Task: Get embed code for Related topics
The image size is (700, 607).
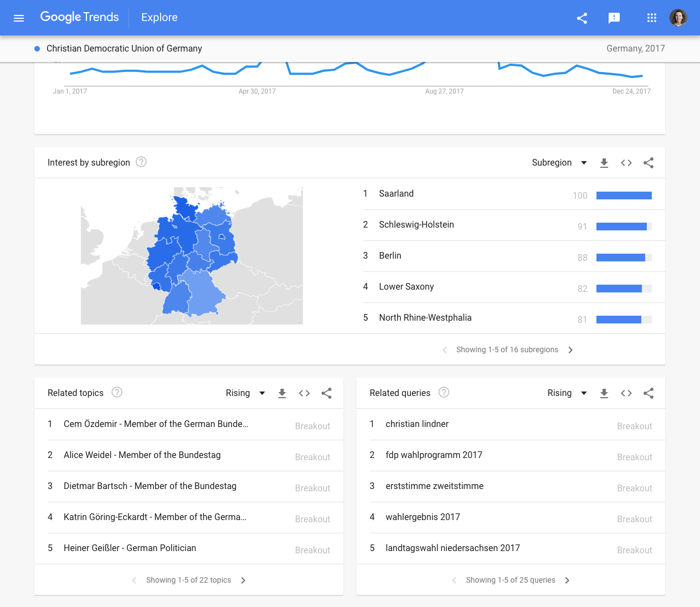Action: pyautogui.click(x=304, y=393)
